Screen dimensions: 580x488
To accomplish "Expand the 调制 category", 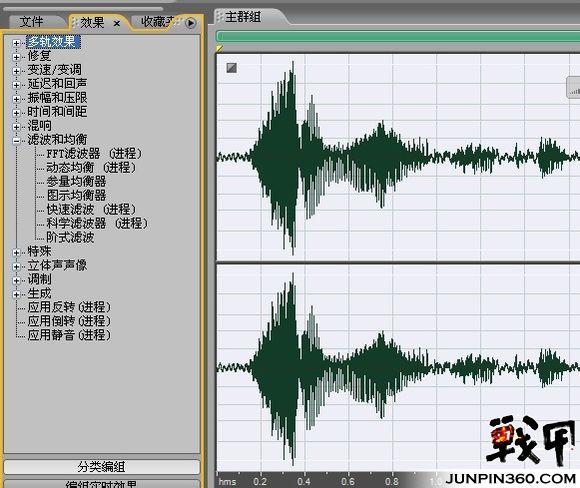I will 16,280.
